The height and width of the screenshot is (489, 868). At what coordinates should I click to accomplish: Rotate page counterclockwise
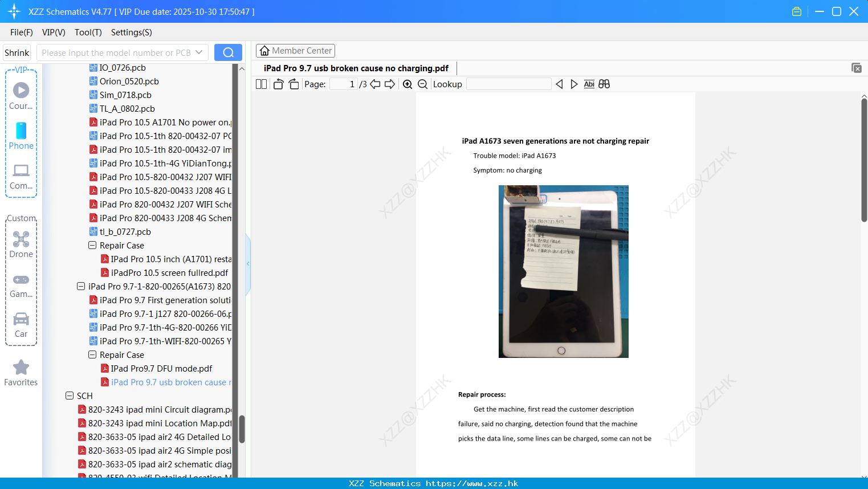(278, 84)
